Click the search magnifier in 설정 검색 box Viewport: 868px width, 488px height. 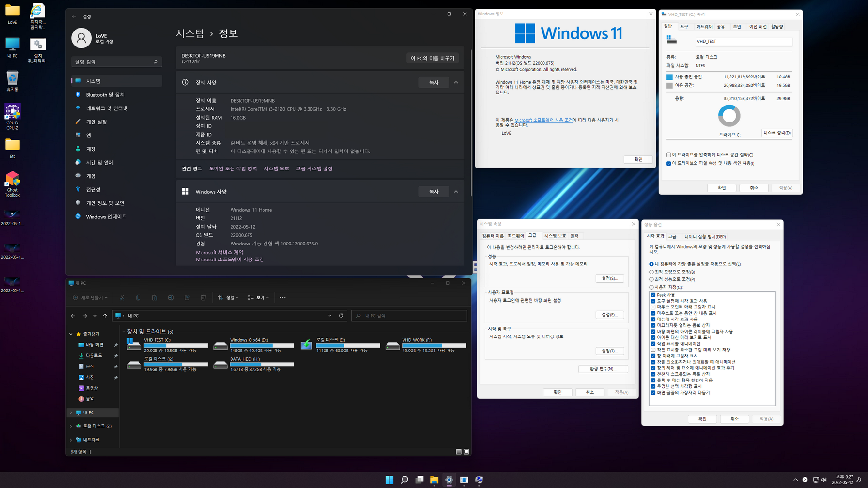pos(155,62)
